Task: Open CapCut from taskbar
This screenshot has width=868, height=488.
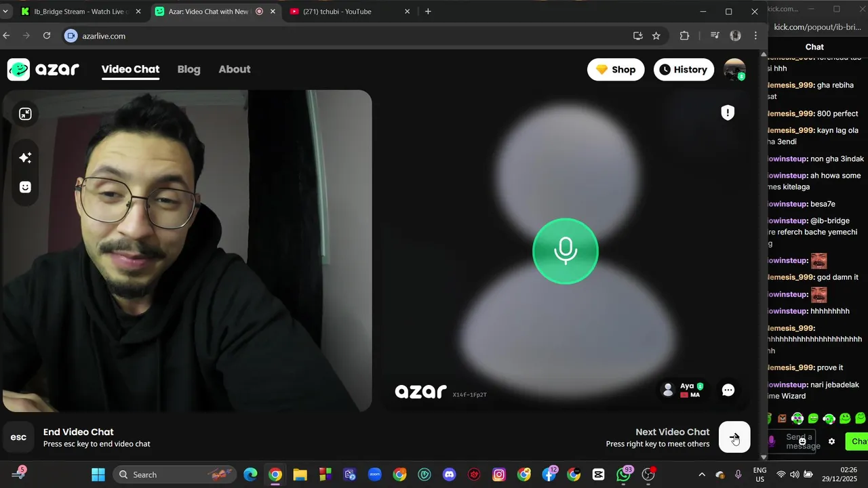Action: pos(598,474)
